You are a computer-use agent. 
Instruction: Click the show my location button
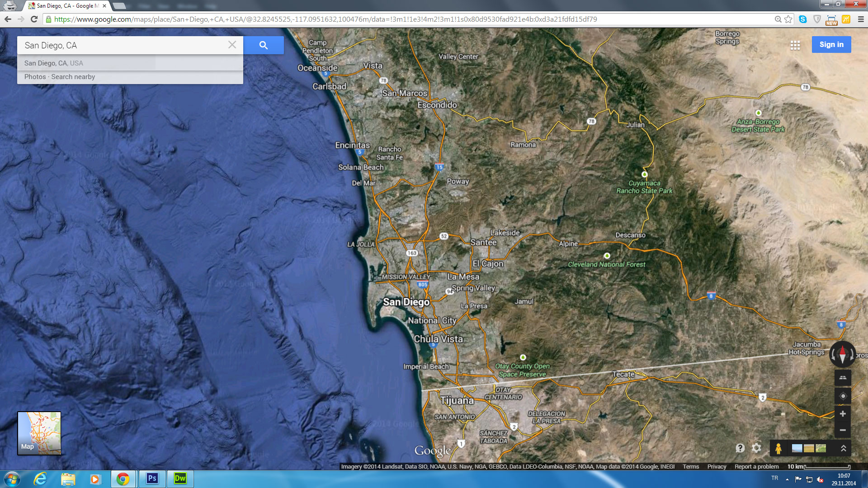pos(843,396)
